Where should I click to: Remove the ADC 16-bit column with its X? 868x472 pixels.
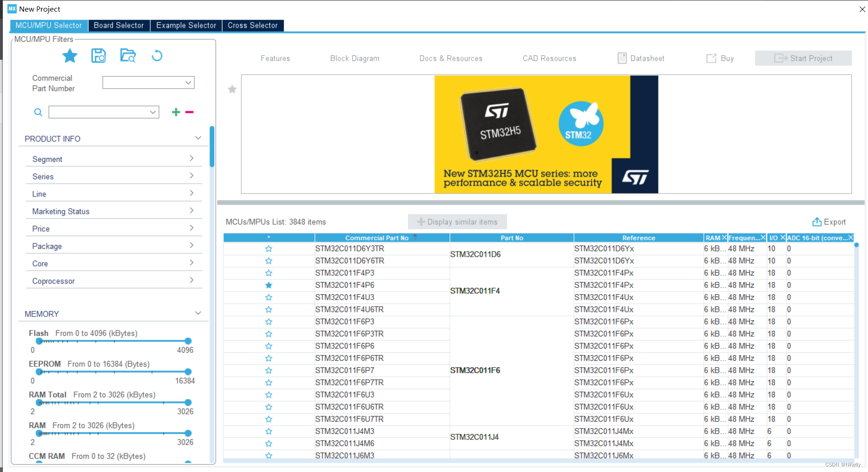(x=850, y=238)
